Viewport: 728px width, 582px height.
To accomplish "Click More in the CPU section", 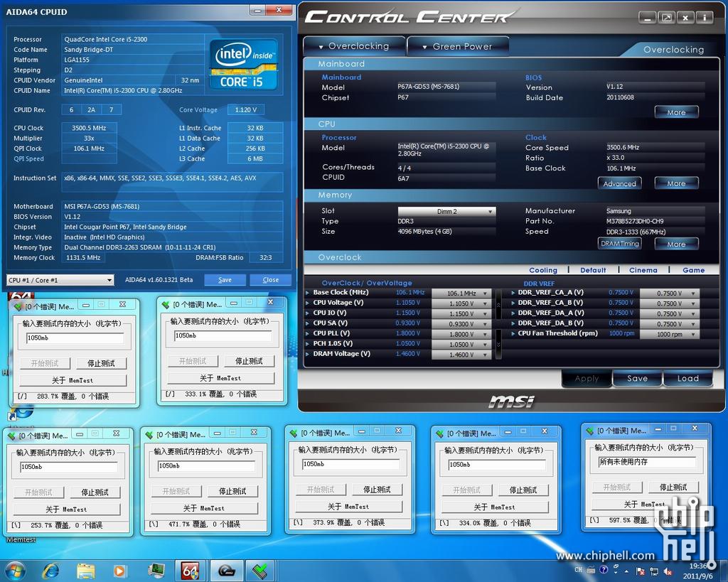I will 677,183.
